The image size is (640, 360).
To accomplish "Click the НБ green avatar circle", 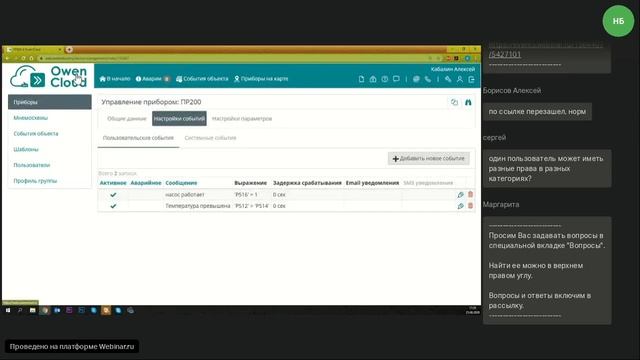I will [x=618, y=21].
